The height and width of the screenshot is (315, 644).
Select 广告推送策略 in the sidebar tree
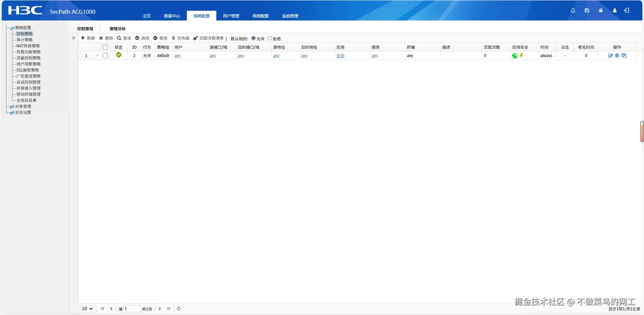(29, 76)
